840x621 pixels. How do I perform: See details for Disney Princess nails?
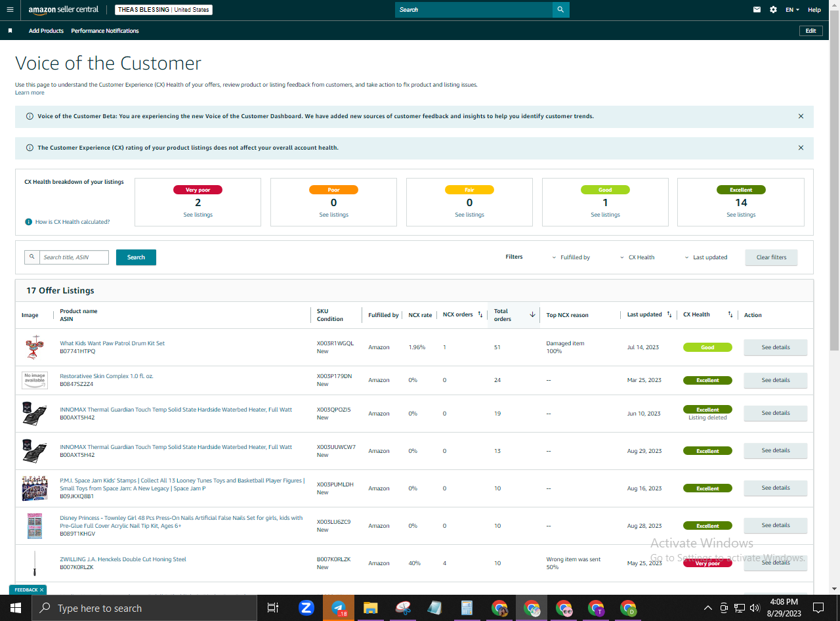point(775,525)
